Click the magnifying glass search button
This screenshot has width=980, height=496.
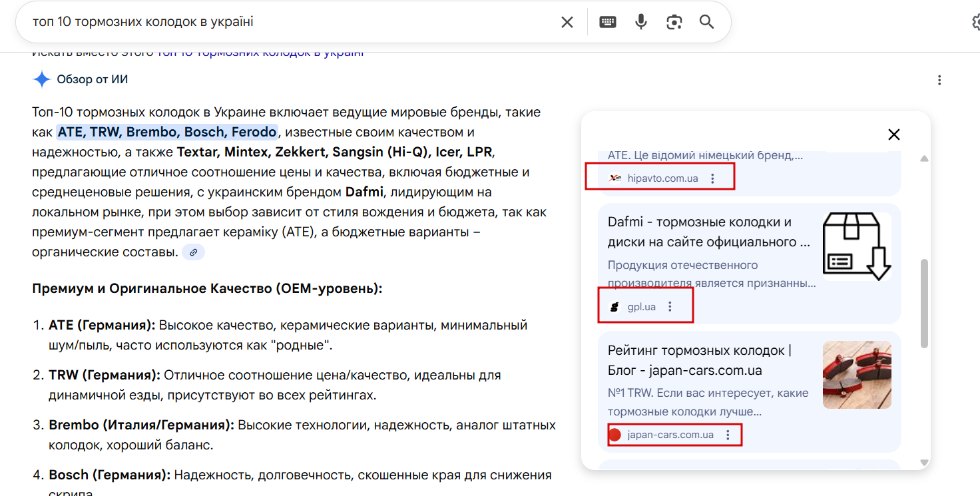click(706, 22)
